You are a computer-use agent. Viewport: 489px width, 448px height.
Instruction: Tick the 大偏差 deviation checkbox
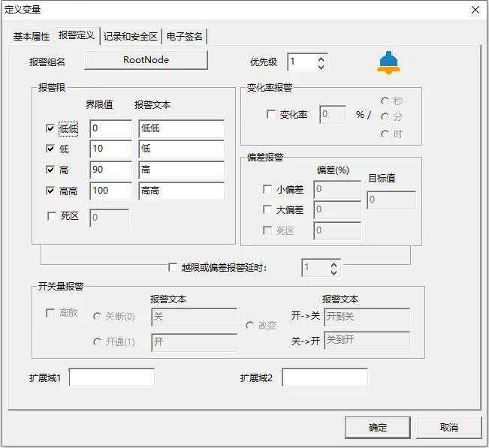pyautogui.click(x=267, y=210)
